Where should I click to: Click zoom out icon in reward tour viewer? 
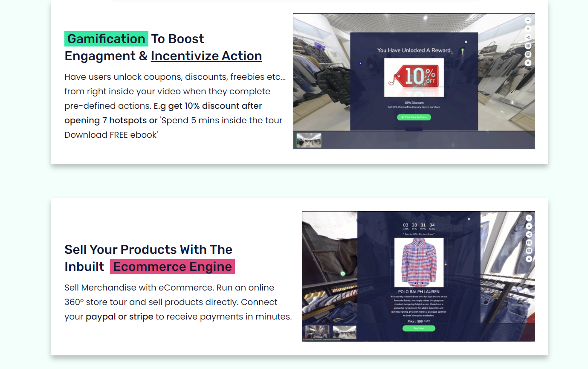(x=528, y=20)
